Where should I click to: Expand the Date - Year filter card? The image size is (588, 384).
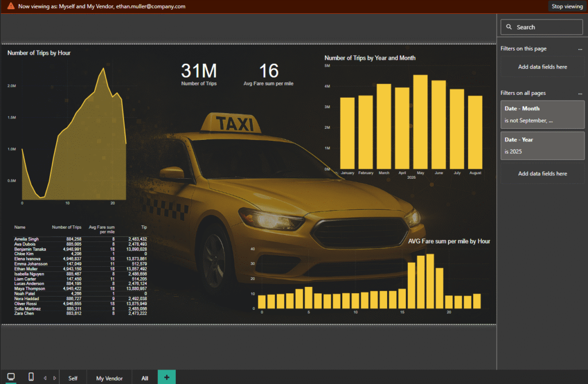(542, 145)
